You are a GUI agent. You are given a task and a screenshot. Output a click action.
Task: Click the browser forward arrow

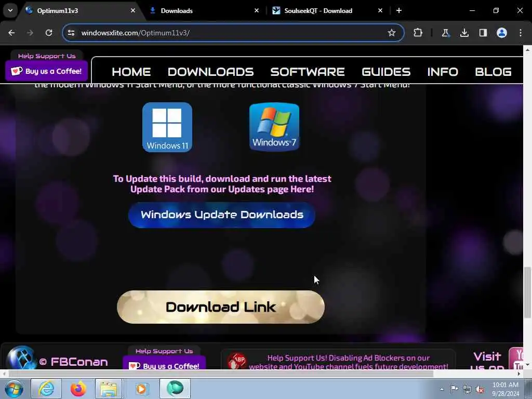(x=30, y=33)
